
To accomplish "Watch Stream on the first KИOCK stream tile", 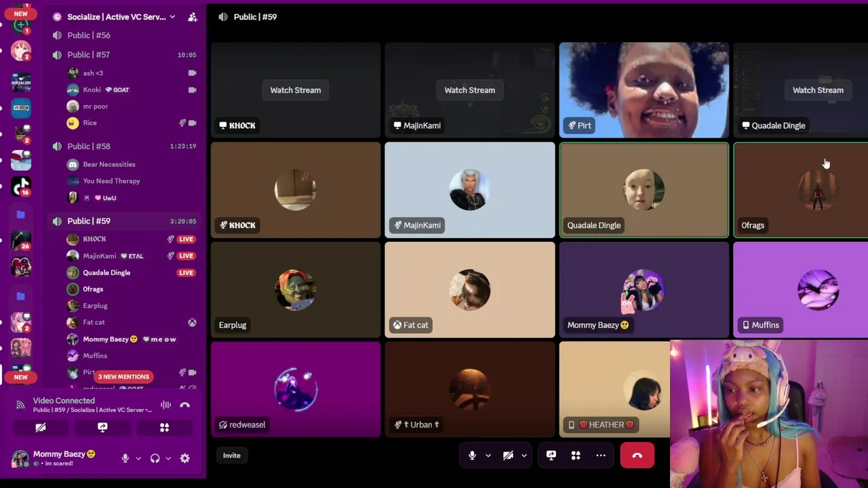I will (x=296, y=90).
